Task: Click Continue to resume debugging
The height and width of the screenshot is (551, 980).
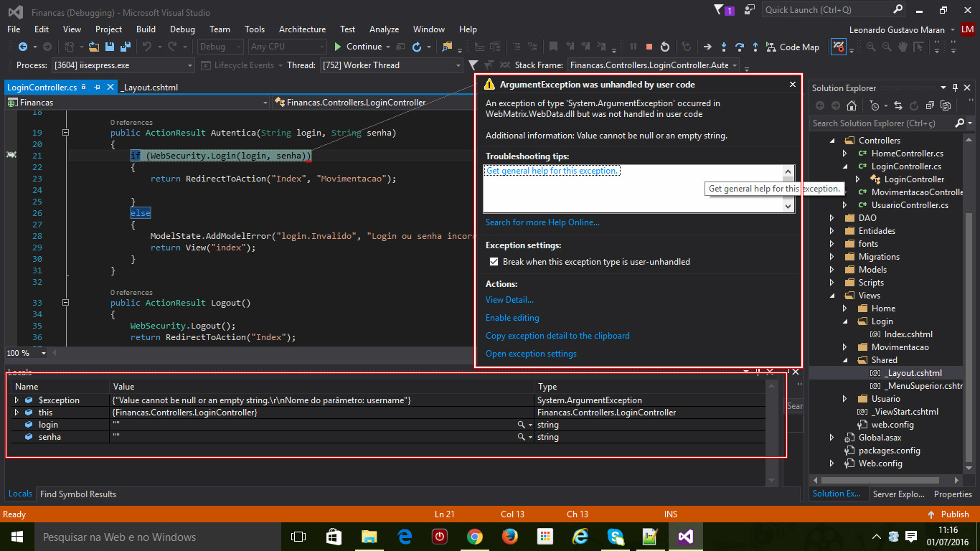Action: tap(357, 47)
